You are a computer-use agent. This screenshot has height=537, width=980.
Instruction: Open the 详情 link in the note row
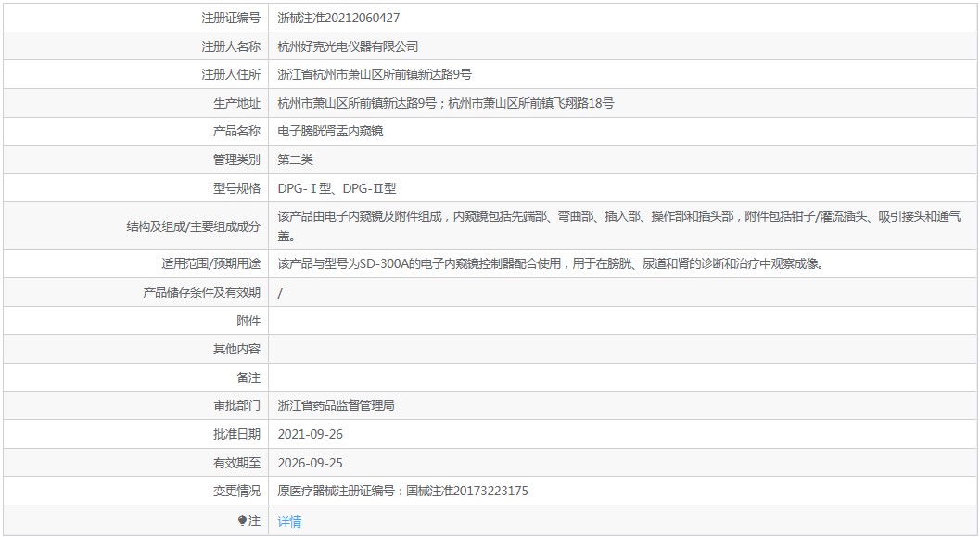pyautogui.click(x=289, y=520)
